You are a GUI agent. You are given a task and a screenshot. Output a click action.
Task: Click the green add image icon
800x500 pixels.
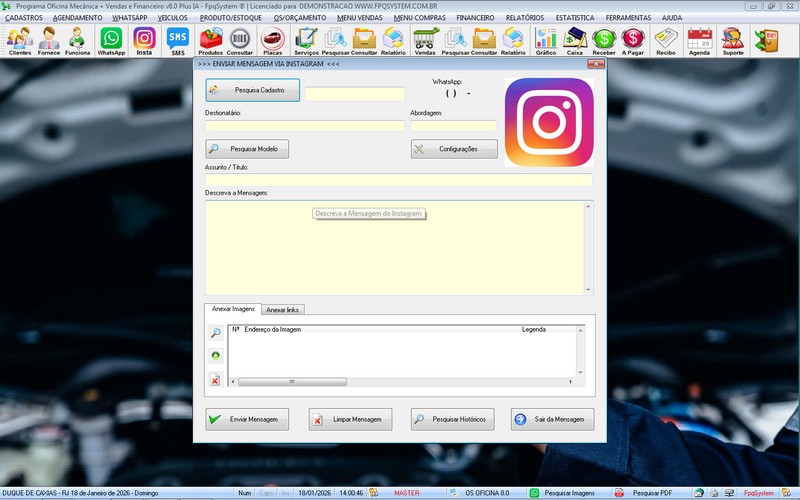(x=215, y=356)
